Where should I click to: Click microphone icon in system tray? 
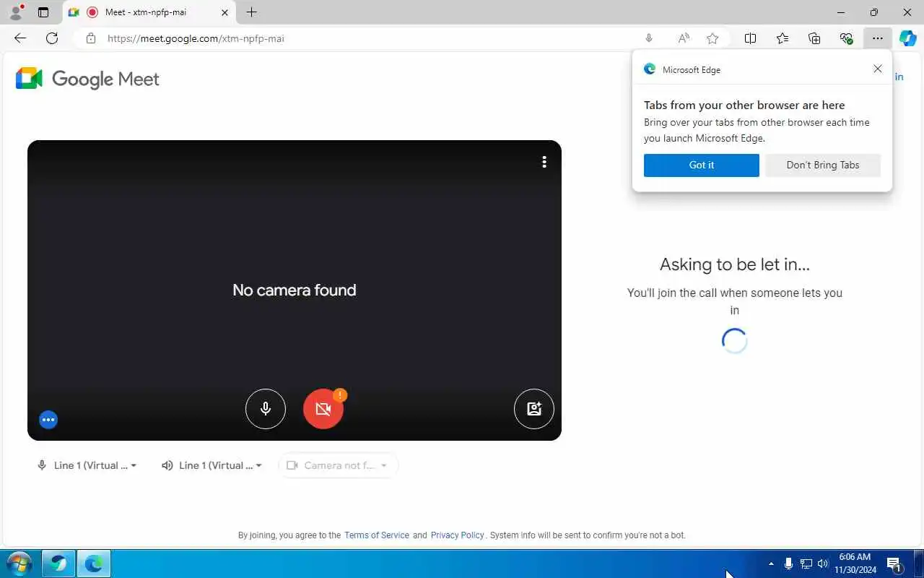[788, 564]
